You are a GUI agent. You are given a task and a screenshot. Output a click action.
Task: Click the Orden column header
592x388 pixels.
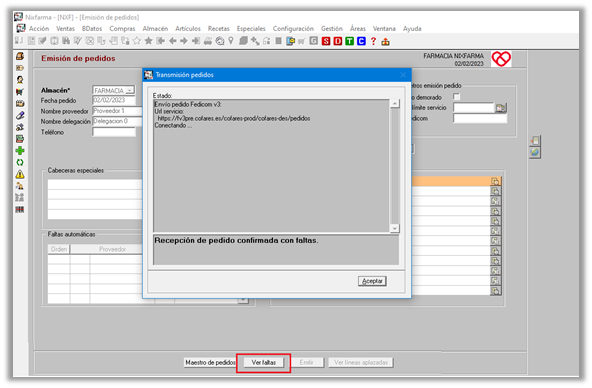point(59,249)
